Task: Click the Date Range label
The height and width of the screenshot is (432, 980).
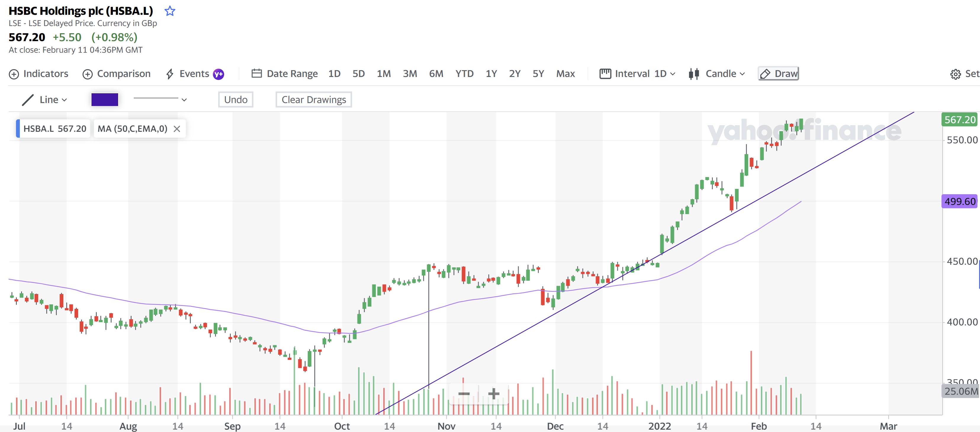Action: 292,73
